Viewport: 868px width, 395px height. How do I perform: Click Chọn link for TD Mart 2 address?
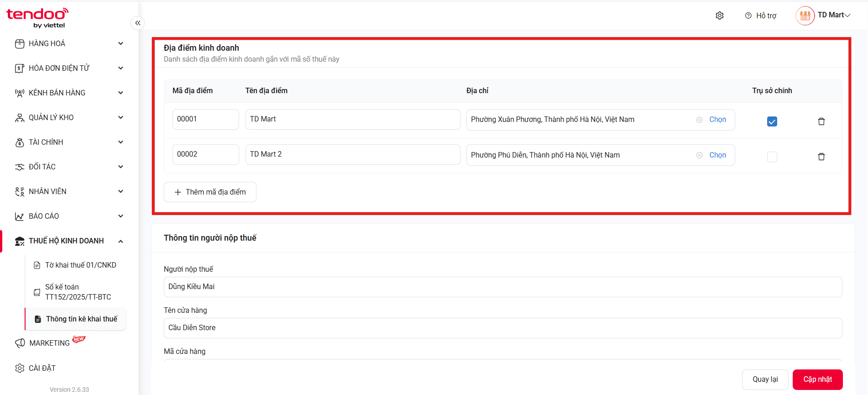click(x=717, y=155)
